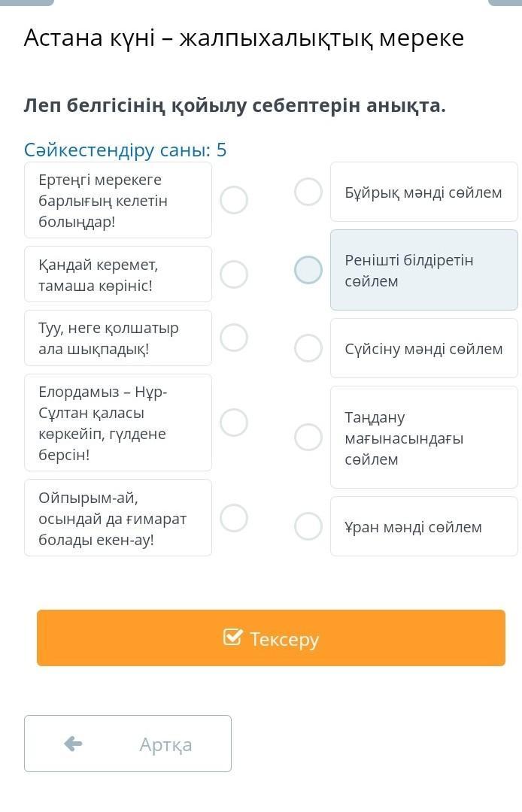Select radio circle for 'Ұран мәнді сөйлем'
This screenshot has height=812, width=522.
coord(308,526)
